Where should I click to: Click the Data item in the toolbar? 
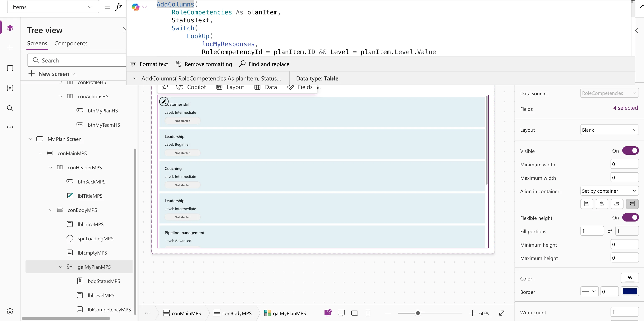click(x=266, y=87)
